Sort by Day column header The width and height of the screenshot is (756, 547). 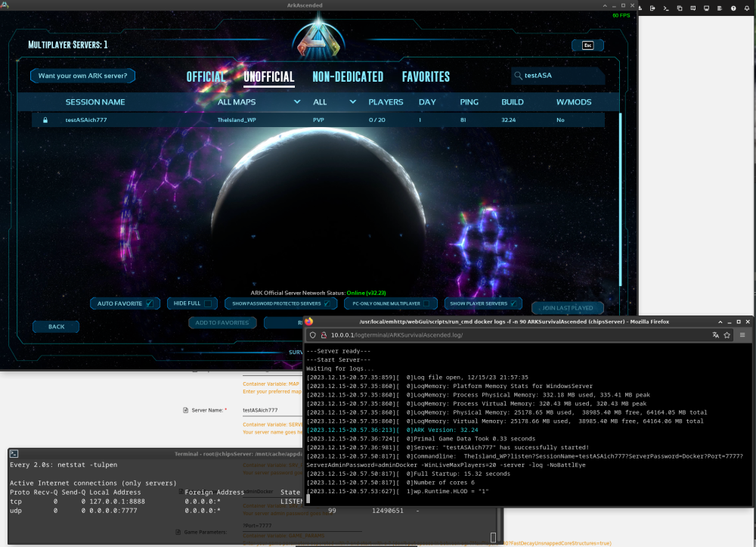pyautogui.click(x=427, y=102)
